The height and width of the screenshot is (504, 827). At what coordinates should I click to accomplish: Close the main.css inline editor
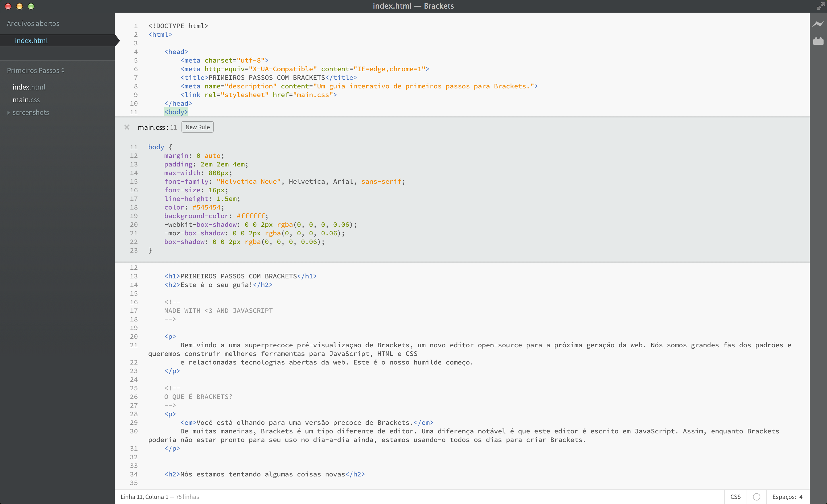(x=127, y=127)
